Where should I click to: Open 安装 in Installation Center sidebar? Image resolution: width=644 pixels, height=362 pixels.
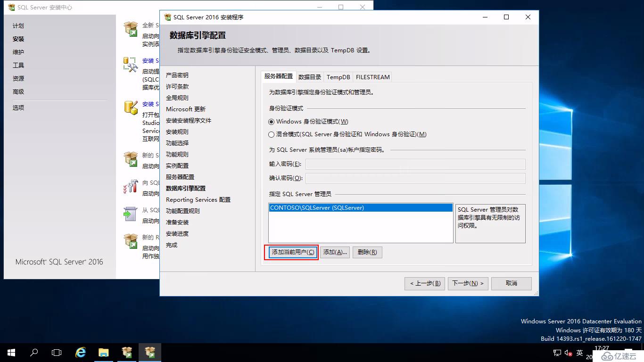point(18,39)
